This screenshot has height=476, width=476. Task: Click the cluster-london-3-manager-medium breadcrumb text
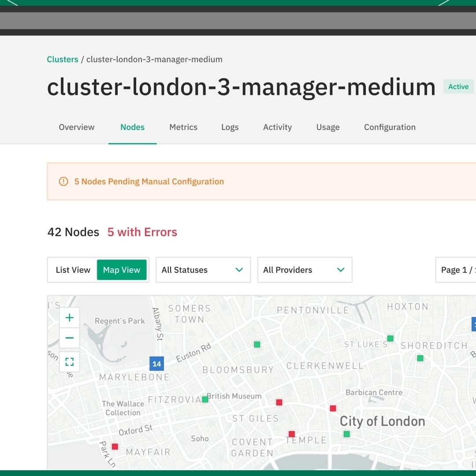(154, 59)
